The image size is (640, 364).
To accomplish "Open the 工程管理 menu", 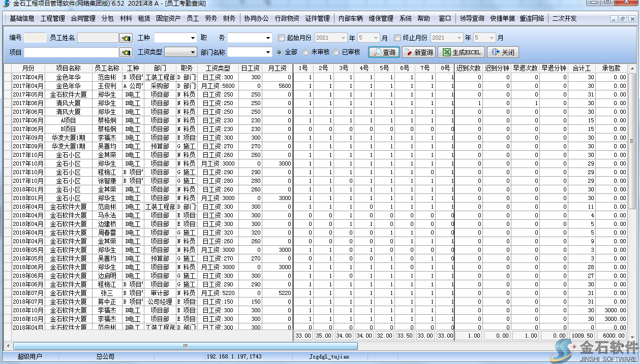I will pyautogui.click(x=52, y=19).
